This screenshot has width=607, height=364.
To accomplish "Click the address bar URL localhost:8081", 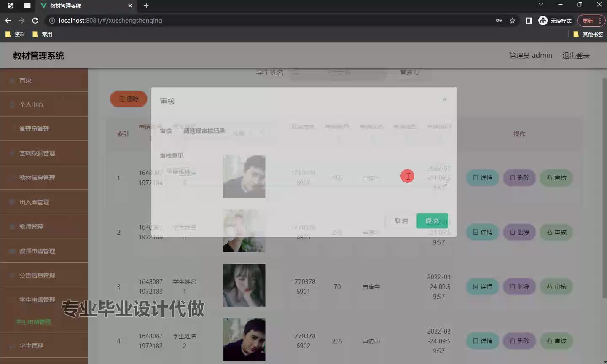I will click(x=110, y=20).
